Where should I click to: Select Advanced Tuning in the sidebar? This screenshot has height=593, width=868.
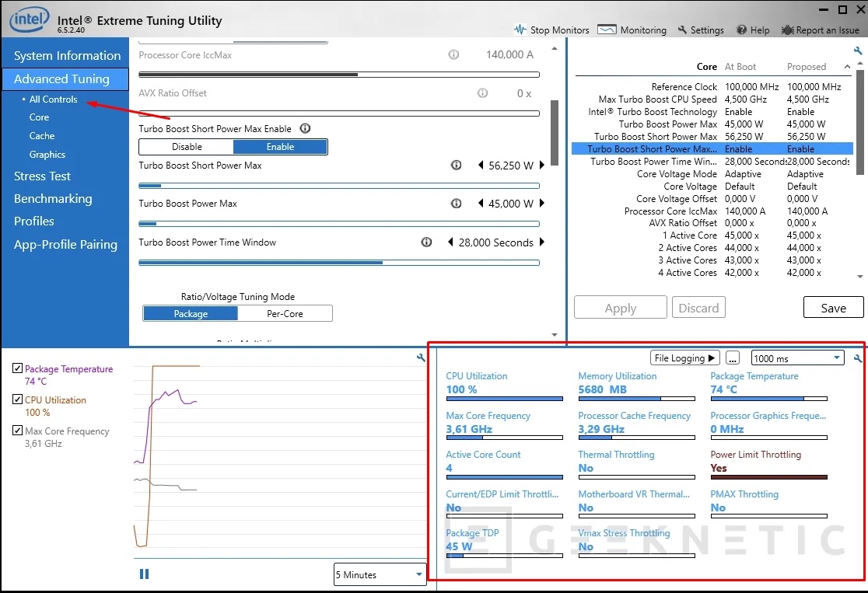tap(65, 79)
